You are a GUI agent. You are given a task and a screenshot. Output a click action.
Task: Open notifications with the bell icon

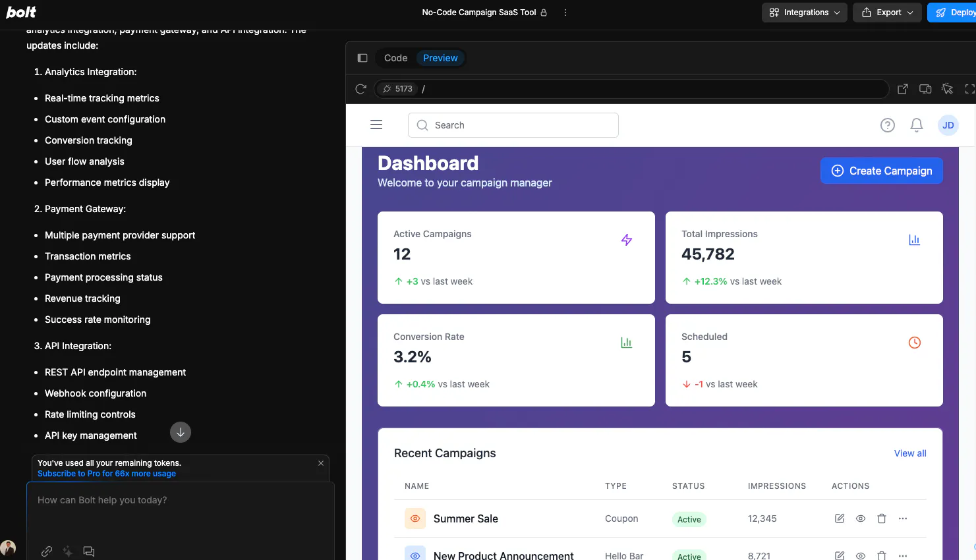(917, 125)
